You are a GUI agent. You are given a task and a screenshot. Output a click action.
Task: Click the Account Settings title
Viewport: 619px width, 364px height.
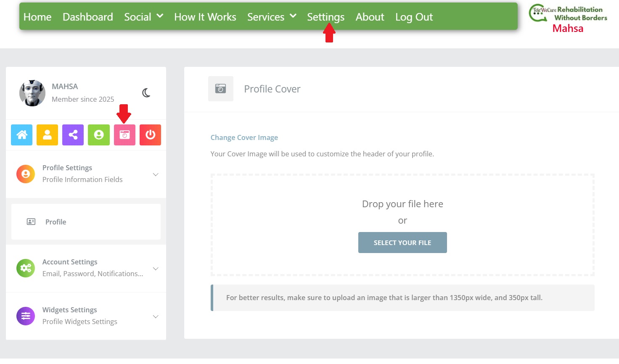click(70, 262)
